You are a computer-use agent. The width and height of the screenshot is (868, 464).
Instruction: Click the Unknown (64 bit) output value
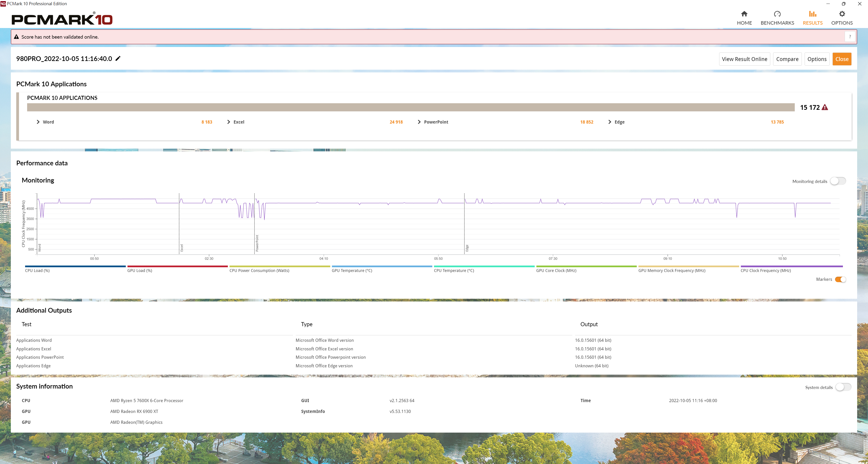tap(591, 366)
